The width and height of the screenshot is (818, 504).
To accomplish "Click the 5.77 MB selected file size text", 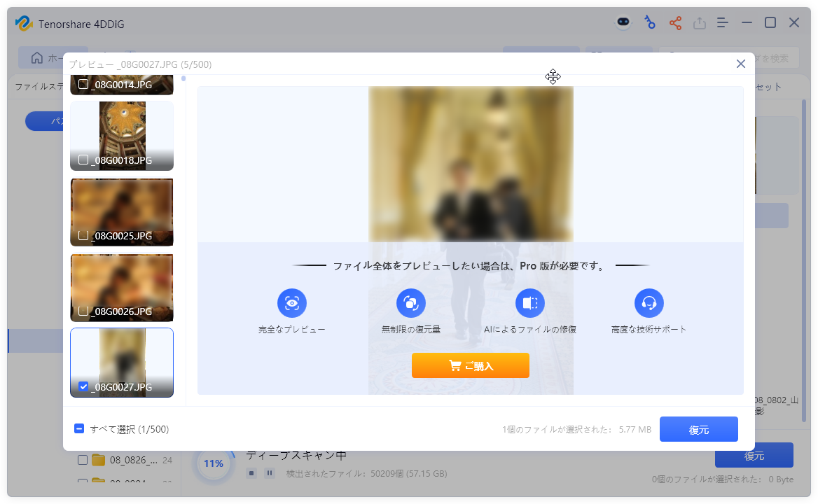I will [635, 430].
